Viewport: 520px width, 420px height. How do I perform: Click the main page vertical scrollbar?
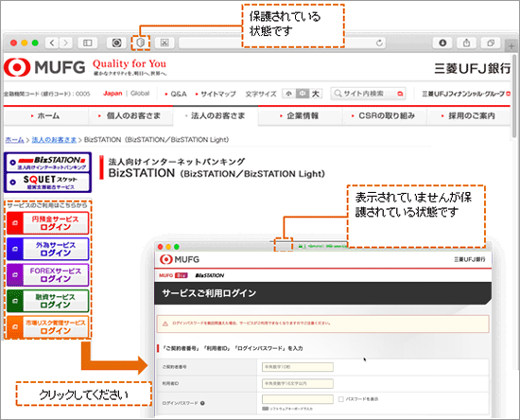pos(514,96)
